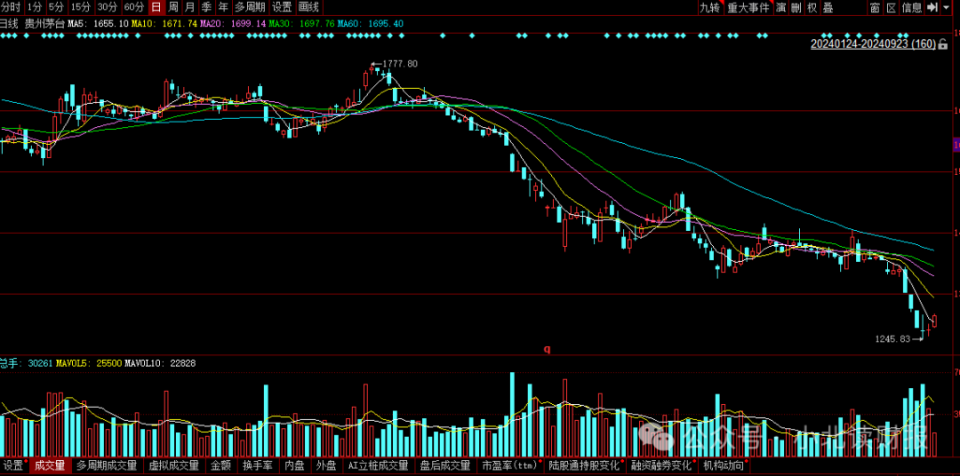The image size is (960, 476).
Task: Open 设置 in the bottom indicator bar
Action: 13,466
